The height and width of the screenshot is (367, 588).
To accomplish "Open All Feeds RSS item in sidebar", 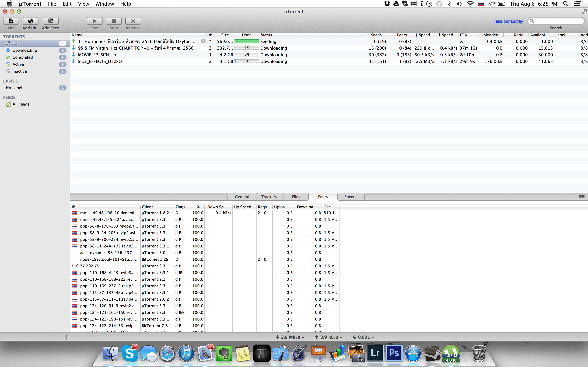I will point(21,104).
